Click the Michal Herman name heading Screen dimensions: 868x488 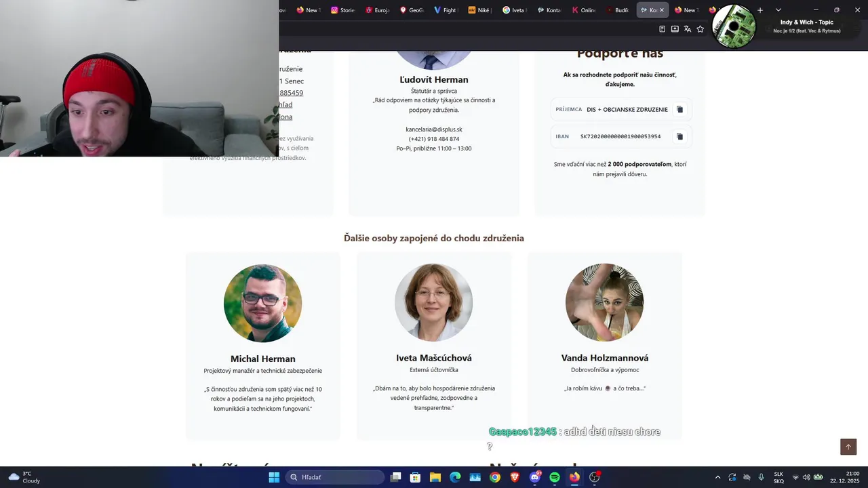tap(263, 359)
